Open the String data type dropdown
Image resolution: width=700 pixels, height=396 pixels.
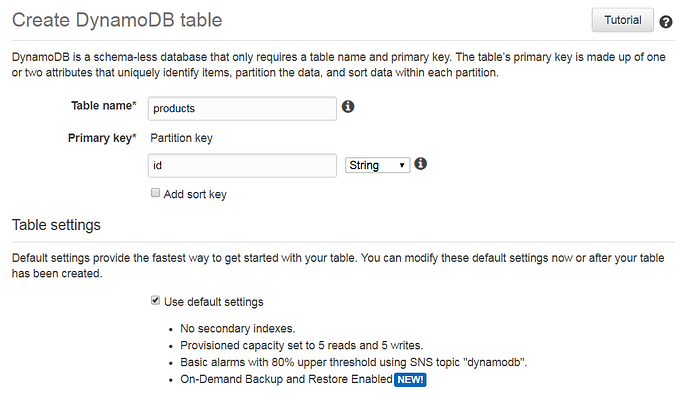(x=377, y=165)
